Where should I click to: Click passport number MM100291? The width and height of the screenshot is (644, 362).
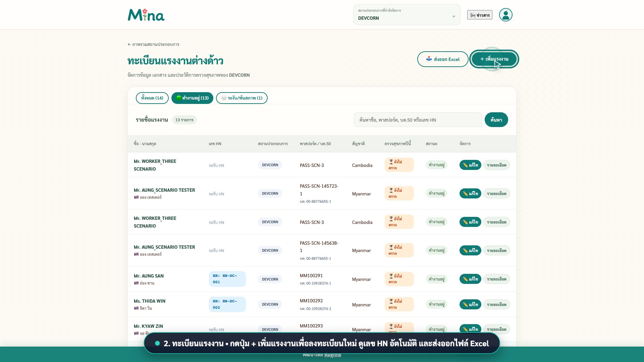click(x=311, y=276)
